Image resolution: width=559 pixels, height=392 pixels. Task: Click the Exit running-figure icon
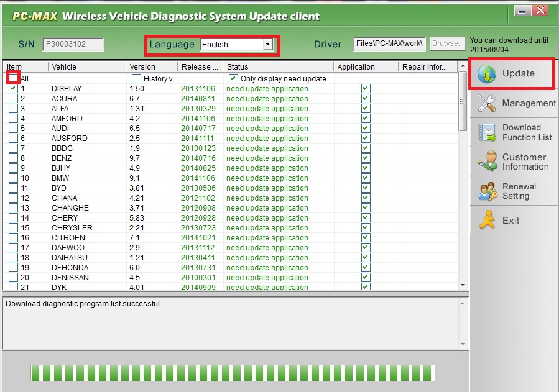click(486, 220)
